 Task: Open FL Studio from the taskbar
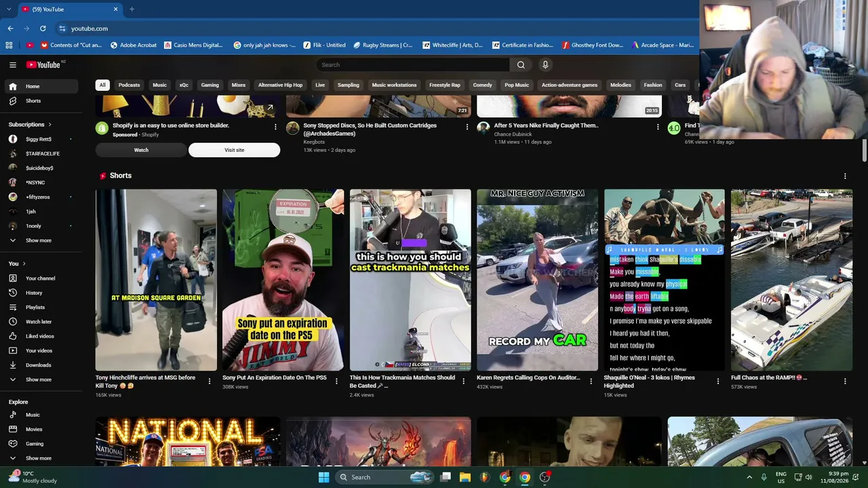485,477
